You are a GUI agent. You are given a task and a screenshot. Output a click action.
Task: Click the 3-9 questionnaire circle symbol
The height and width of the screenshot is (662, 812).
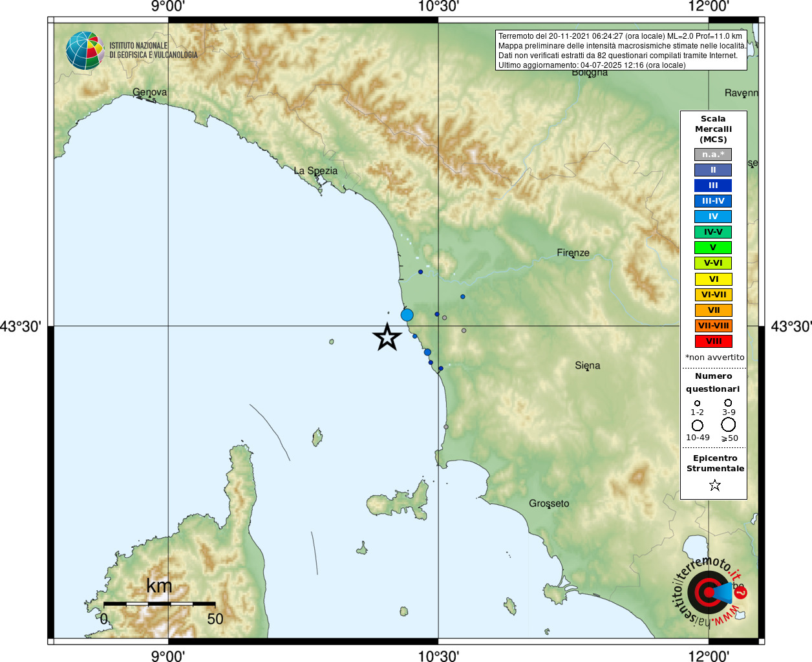pos(728,403)
